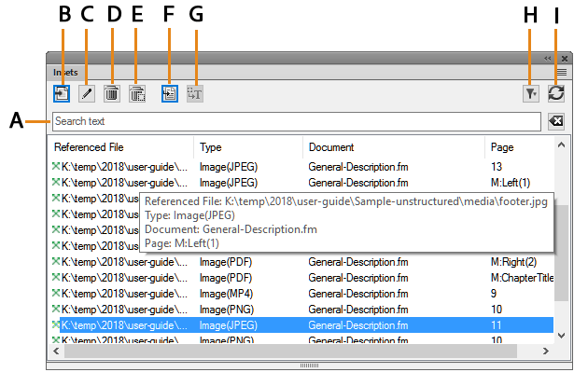Screen dimensions: 588x386
Task: Click in the Search text field
Action: 296,122
